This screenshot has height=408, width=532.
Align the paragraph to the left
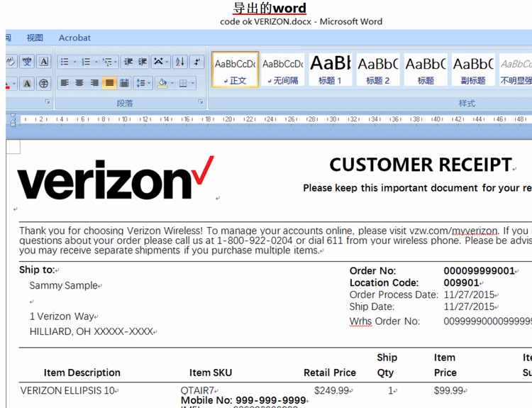coord(65,83)
